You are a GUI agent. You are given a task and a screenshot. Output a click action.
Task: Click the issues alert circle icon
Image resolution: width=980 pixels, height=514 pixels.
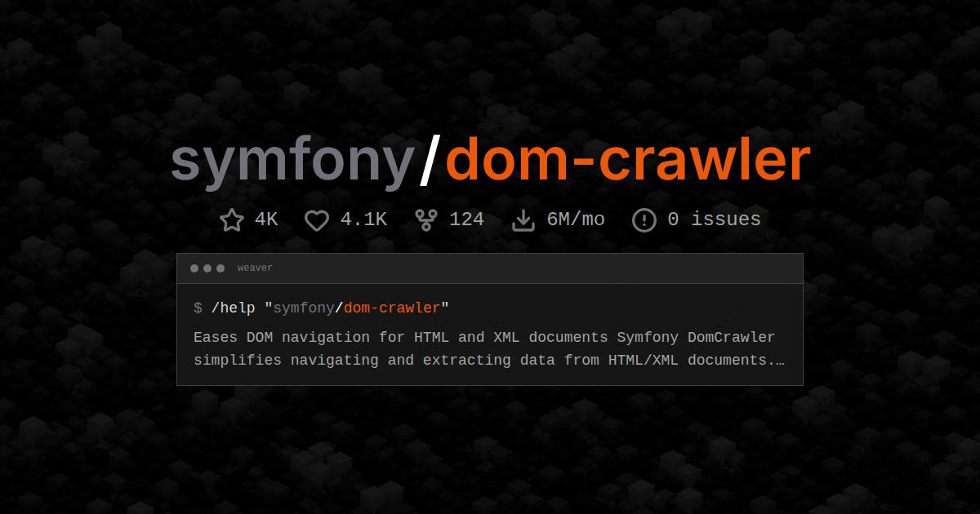click(x=644, y=220)
